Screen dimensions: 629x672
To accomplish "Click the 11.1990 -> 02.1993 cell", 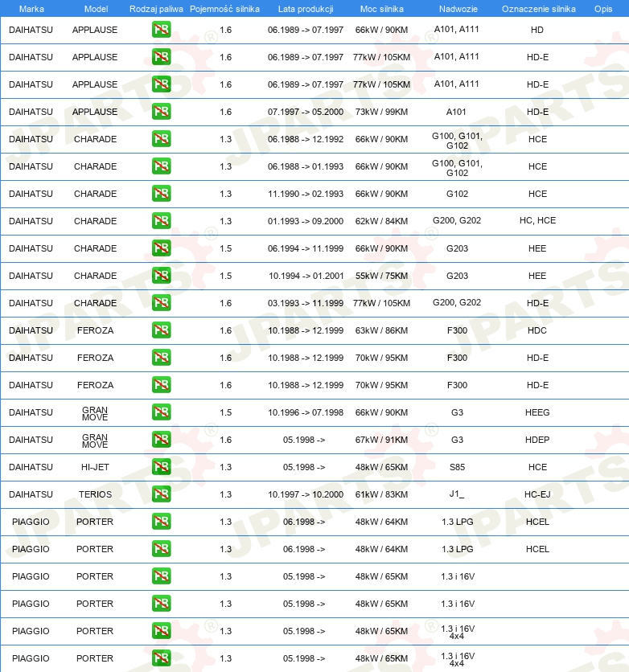I will [x=306, y=194].
